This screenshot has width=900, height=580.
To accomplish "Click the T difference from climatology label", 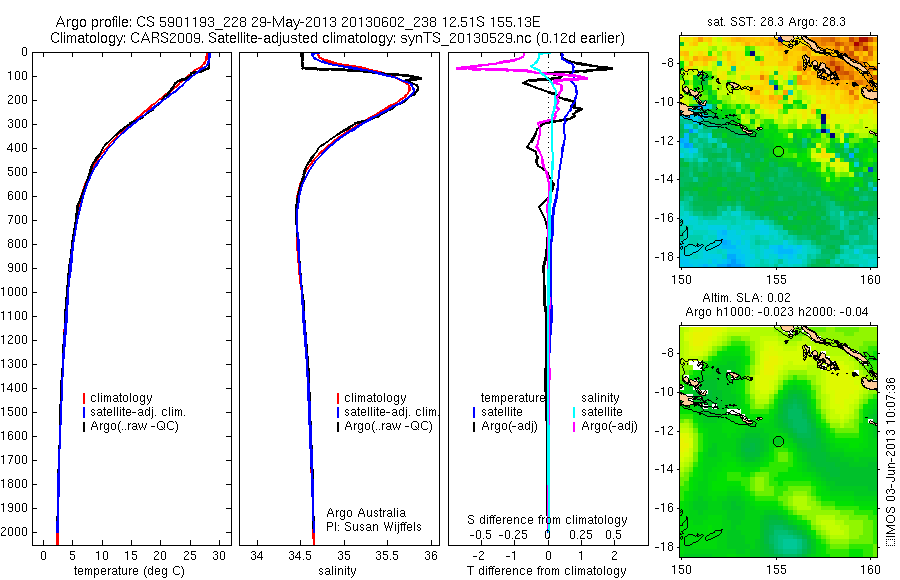I will pyautogui.click(x=546, y=571).
